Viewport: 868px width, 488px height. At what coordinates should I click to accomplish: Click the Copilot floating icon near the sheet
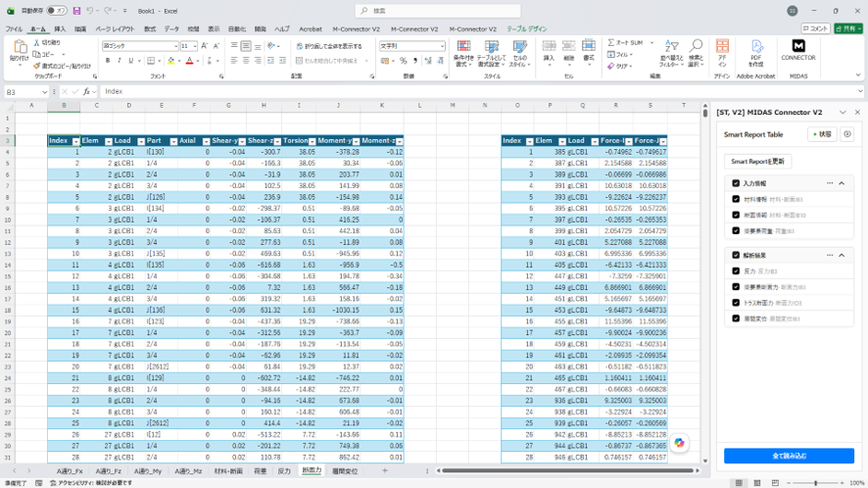tap(679, 443)
